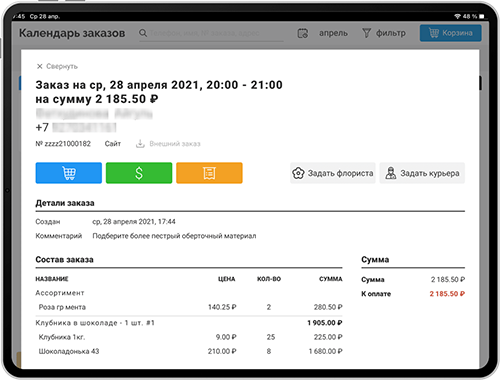Image resolution: width=500 pixels, height=380 pixels.
Task: Click the Внешний заказ link
Action: coord(175,144)
